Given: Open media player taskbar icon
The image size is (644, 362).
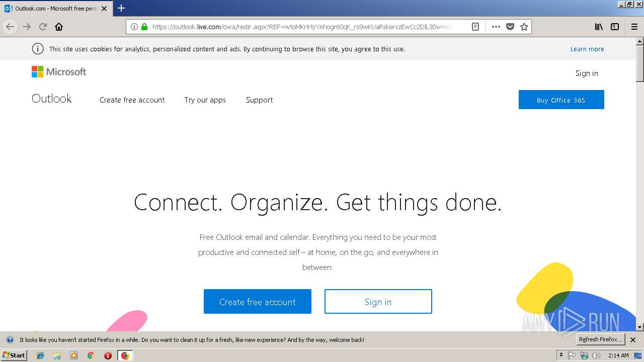Looking at the screenshot, I should (74, 355).
